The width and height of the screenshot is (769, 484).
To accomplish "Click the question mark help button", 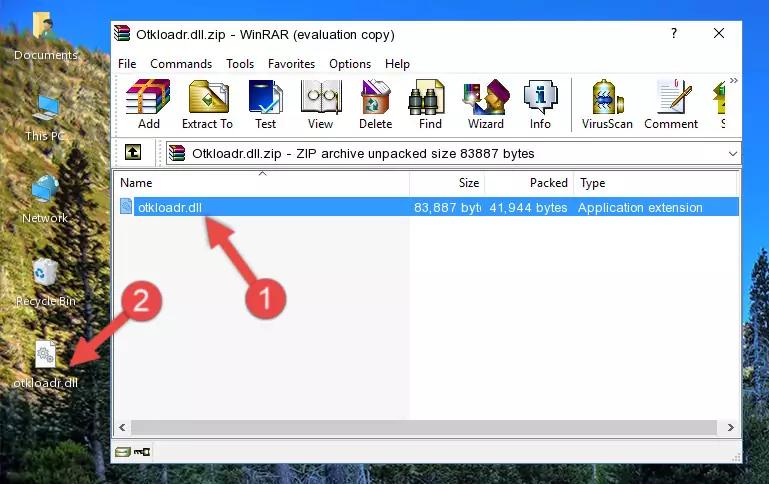I will 674,33.
